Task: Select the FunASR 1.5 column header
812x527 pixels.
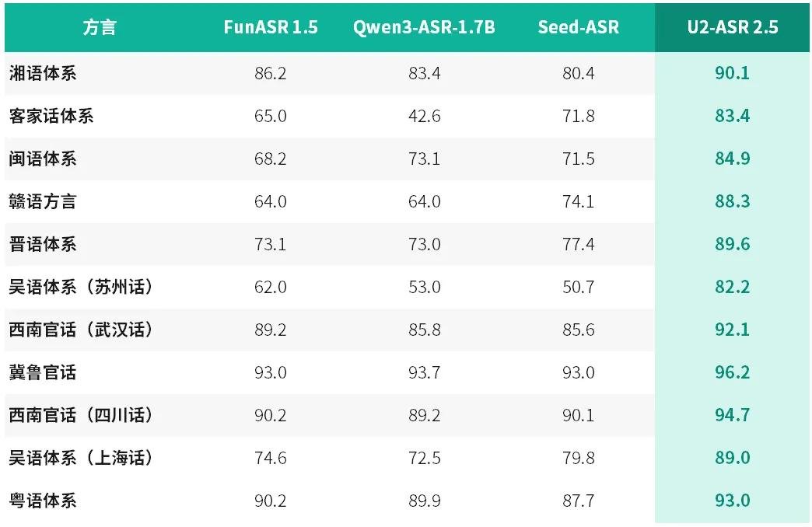Action: pyautogui.click(x=271, y=27)
